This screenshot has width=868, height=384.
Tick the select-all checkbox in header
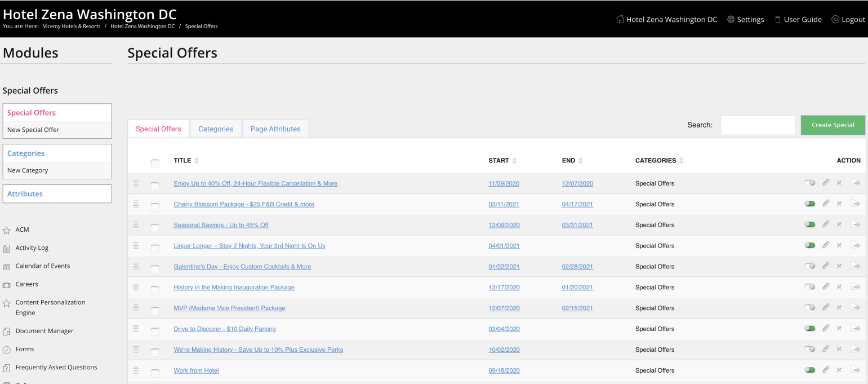[155, 164]
